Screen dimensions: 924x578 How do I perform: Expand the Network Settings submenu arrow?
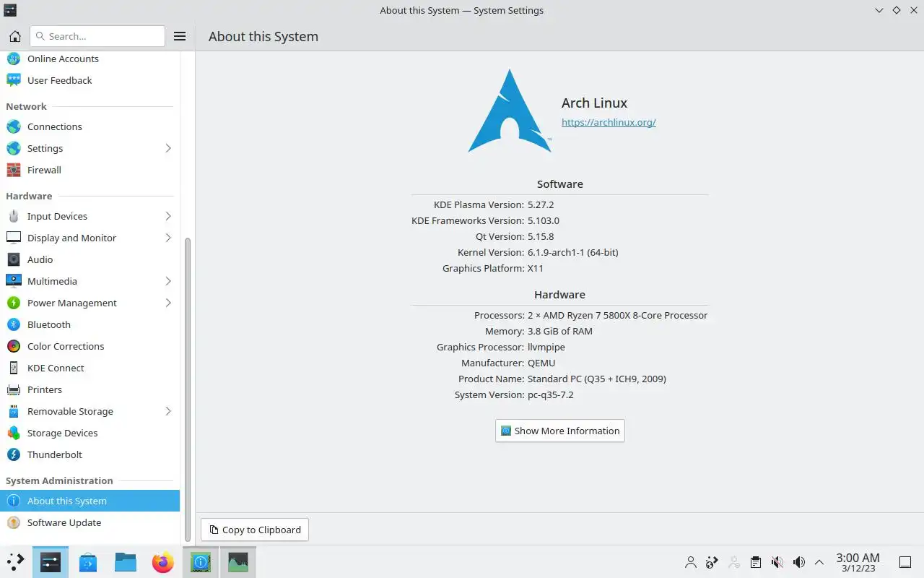(168, 148)
